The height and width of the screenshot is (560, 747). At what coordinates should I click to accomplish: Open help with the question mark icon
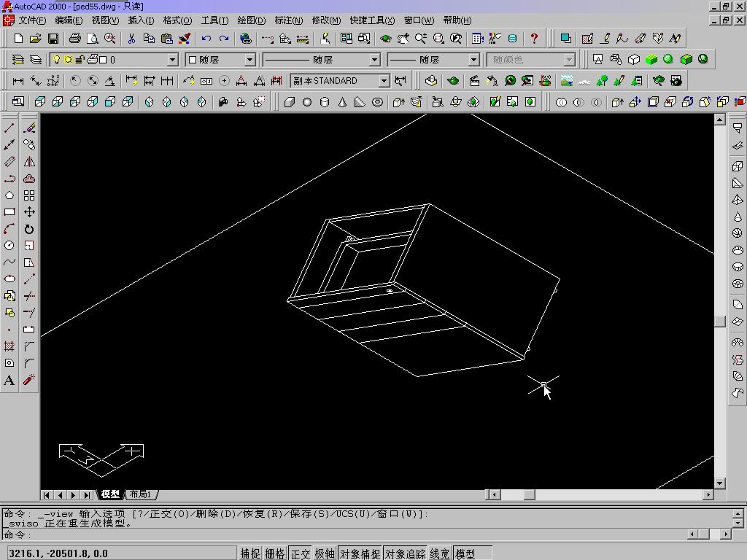[534, 39]
